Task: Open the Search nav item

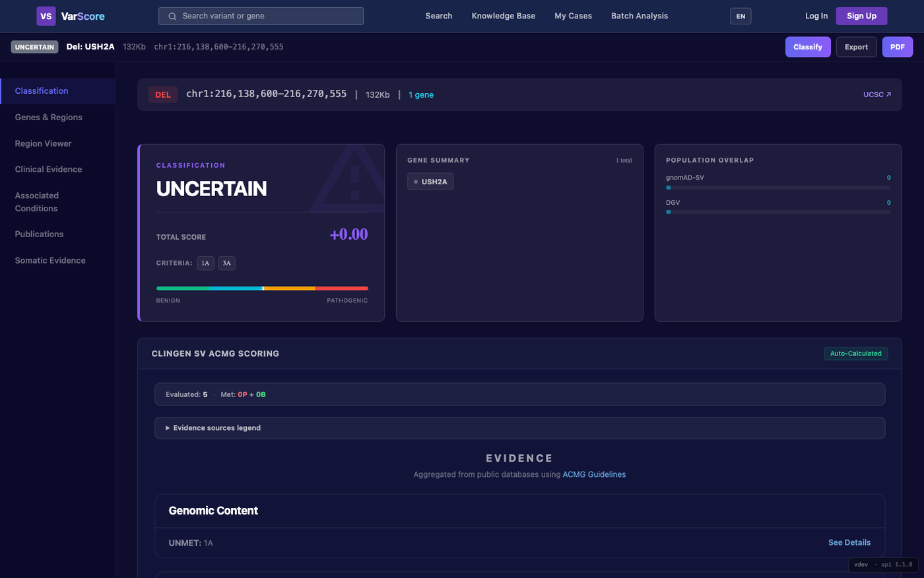Action: click(439, 16)
